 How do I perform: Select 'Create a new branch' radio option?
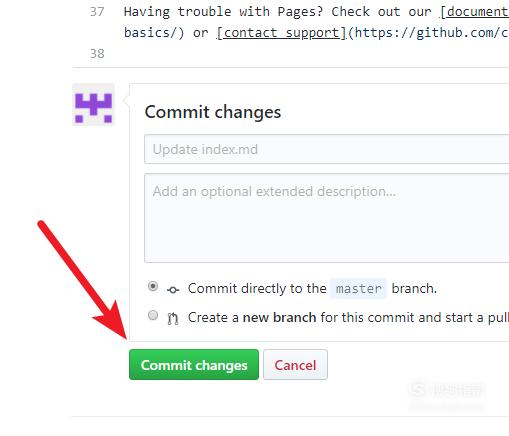(x=153, y=315)
